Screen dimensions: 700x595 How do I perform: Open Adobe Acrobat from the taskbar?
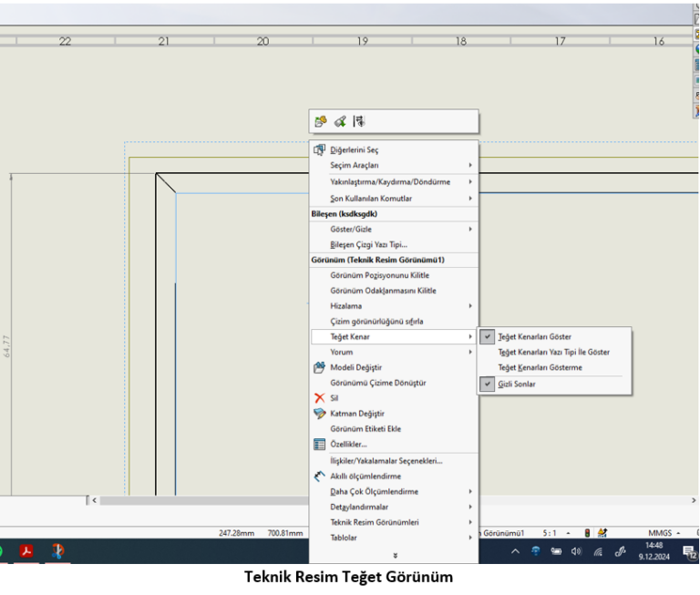click(x=27, y=550)
